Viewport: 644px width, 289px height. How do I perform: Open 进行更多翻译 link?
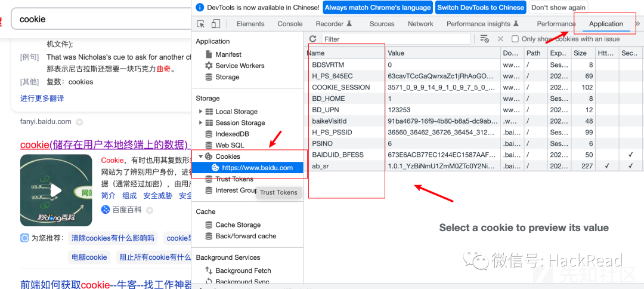pyautogui.click(x=42, y=99)
